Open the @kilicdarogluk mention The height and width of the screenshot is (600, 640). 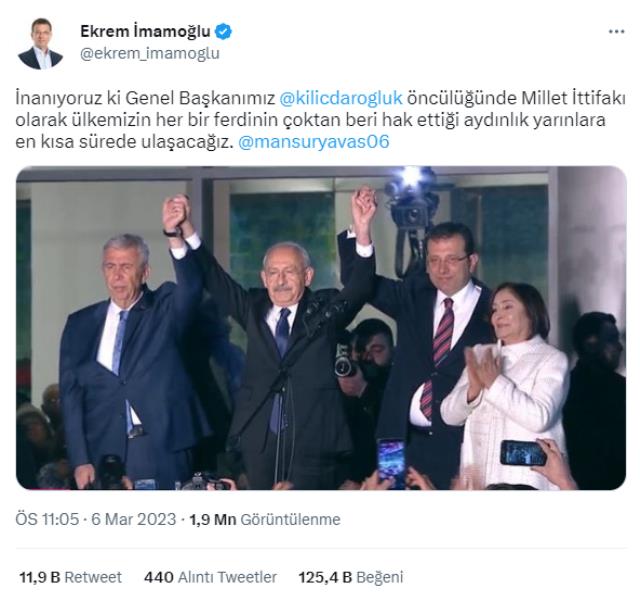tap(341, 98)
